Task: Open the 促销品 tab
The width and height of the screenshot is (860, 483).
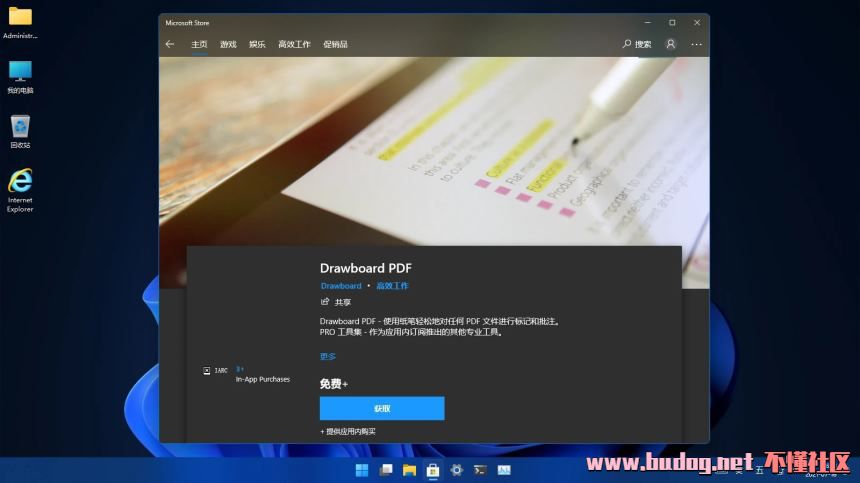Action: pyautogui.click(x=335, y=44)
